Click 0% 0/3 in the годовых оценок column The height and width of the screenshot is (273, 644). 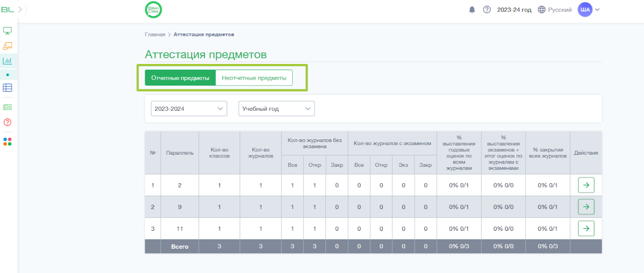click(x=459, y=246)
